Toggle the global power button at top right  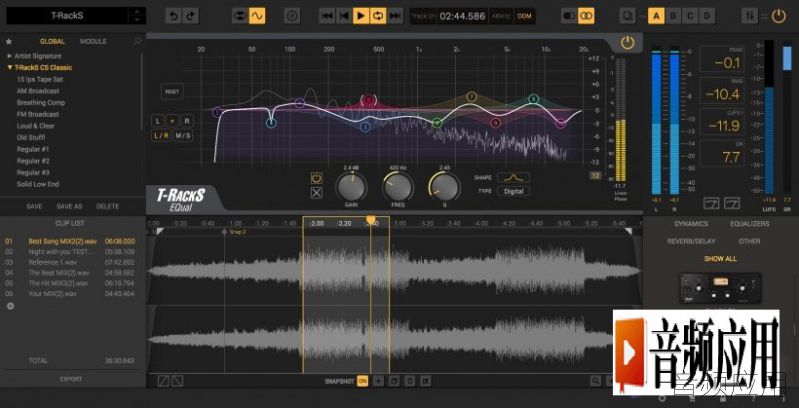point(779,16)
